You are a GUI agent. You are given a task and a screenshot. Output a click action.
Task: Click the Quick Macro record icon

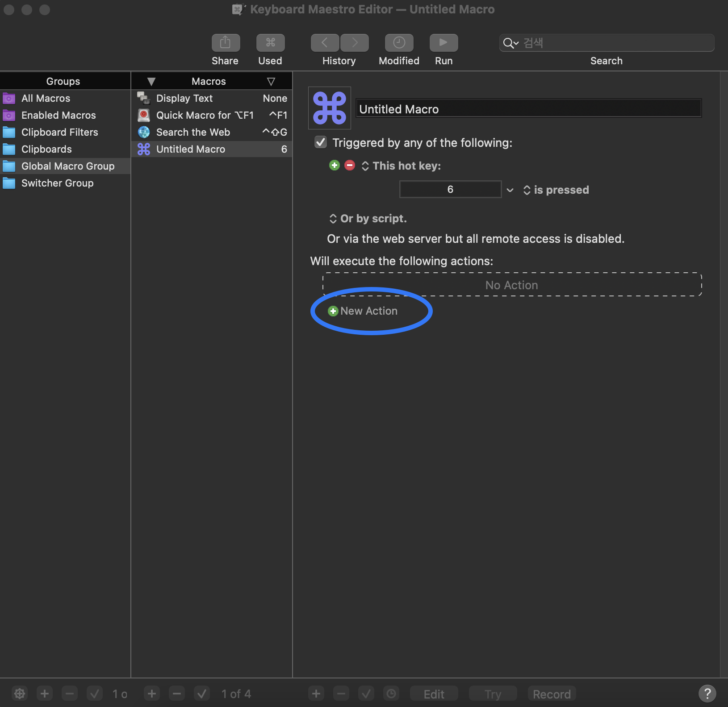tap(143, 115)
